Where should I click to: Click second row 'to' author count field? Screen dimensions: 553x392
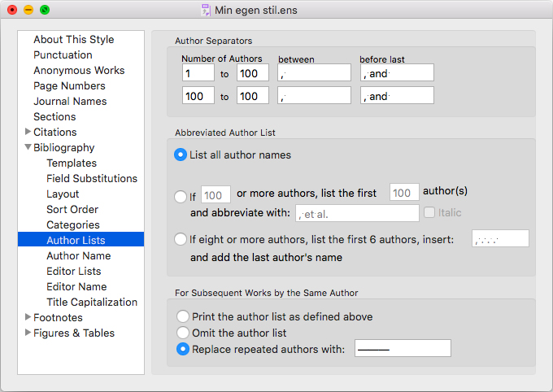[253, 95]
